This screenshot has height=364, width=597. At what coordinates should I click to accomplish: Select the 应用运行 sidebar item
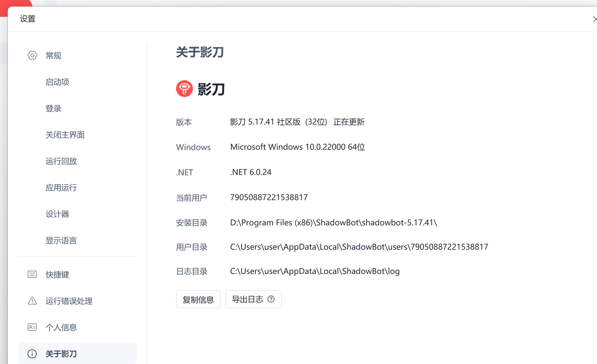61,188
